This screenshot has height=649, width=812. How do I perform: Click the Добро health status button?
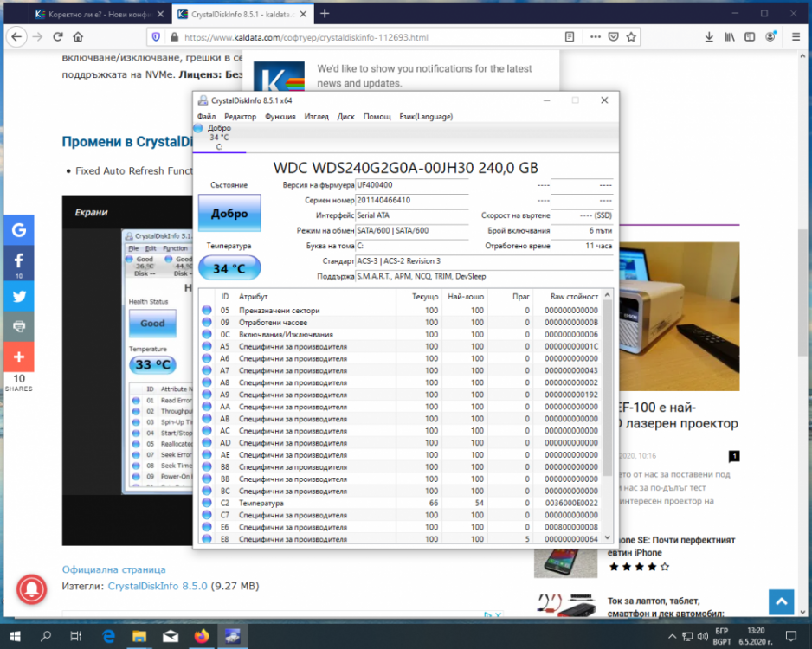click(x=229, y=213)
